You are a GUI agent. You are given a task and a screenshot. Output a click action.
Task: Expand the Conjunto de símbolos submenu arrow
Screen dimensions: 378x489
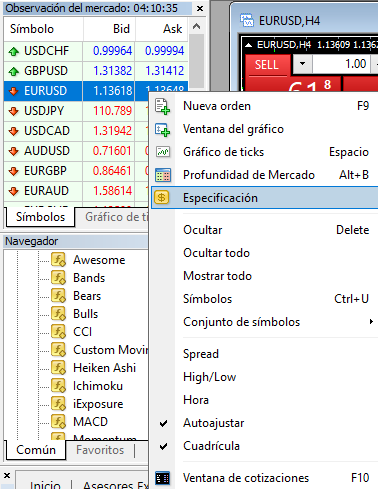point(371,322)
